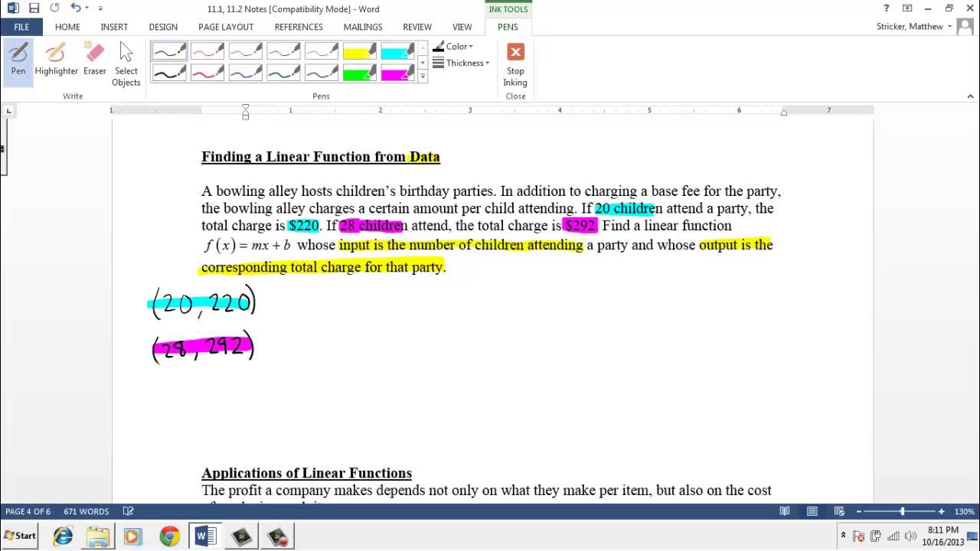Switch to Web Layout view

[x=839, y=511]
